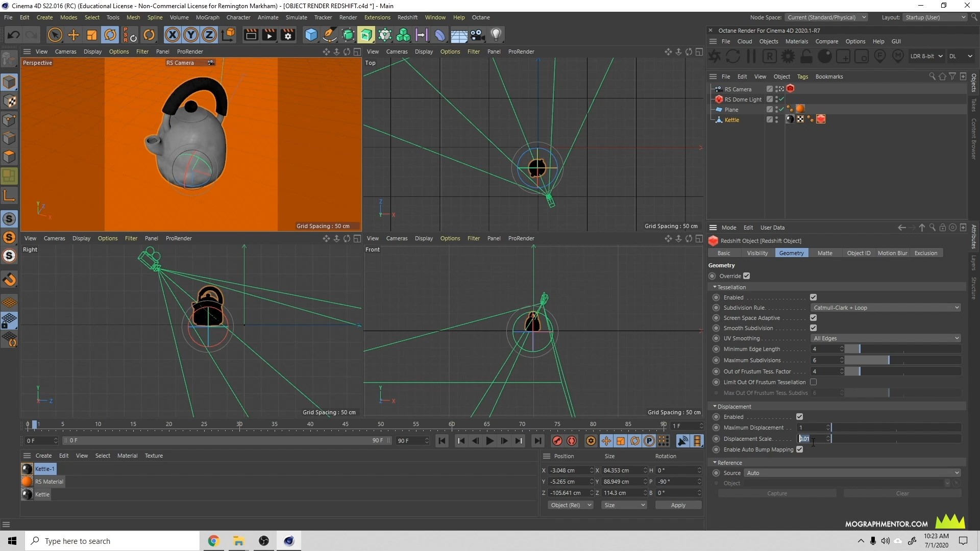This screenshot has height=551, width=980.
Task: Open the MoGraph menu
Action: (x=207, y=17)
